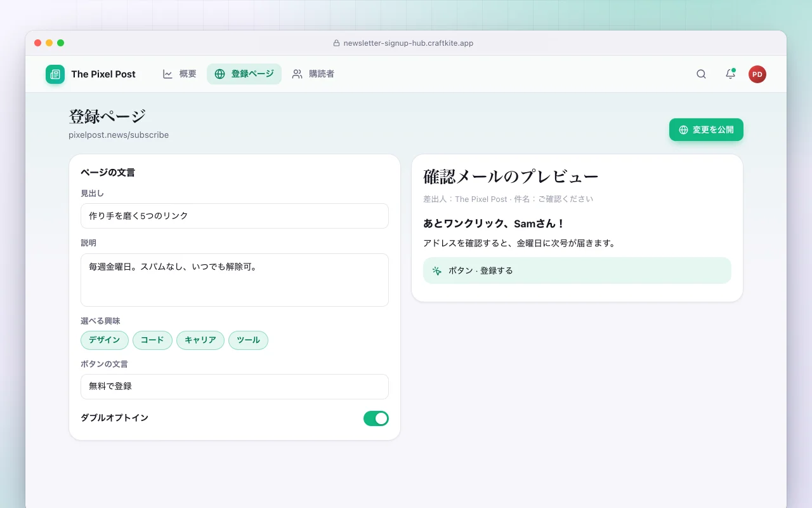Click cursor icon in ボタン · 登録する row

[x=437, y=271]
